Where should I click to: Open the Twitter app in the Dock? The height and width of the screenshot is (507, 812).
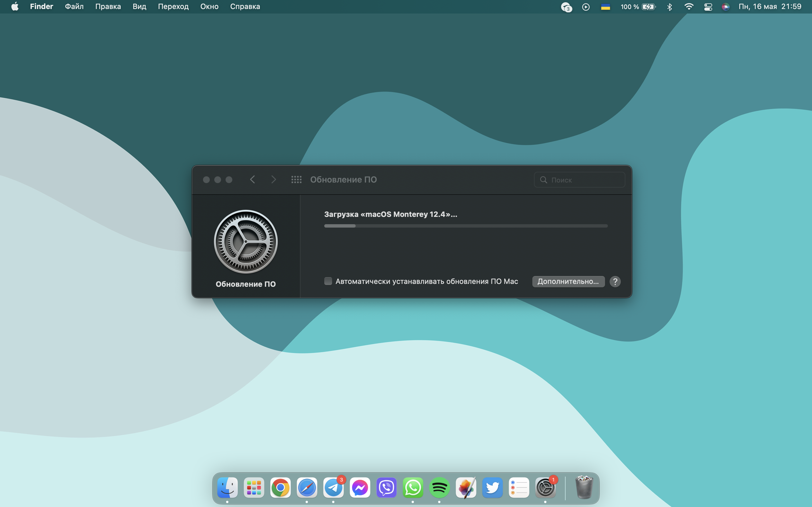(492, 488)
